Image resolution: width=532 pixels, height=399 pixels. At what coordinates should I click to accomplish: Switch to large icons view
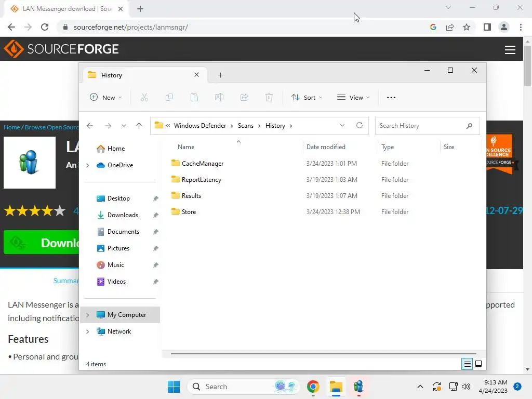[x=478, y=364]
